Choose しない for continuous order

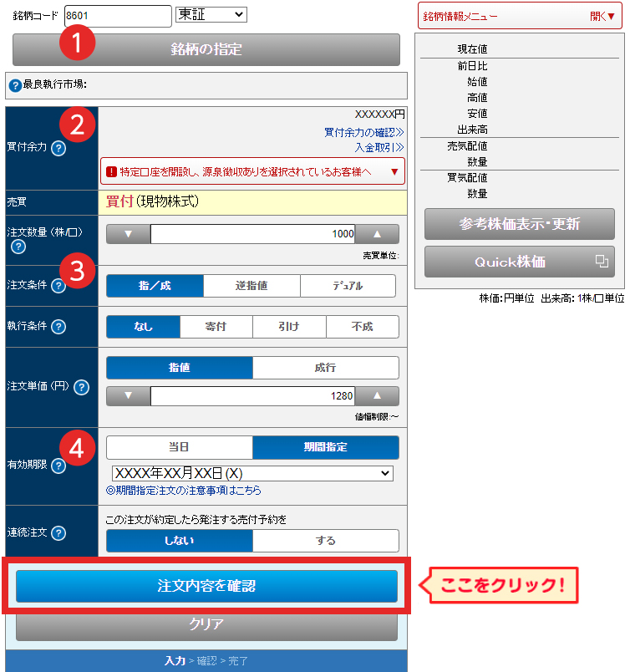(x=180, y=541)
